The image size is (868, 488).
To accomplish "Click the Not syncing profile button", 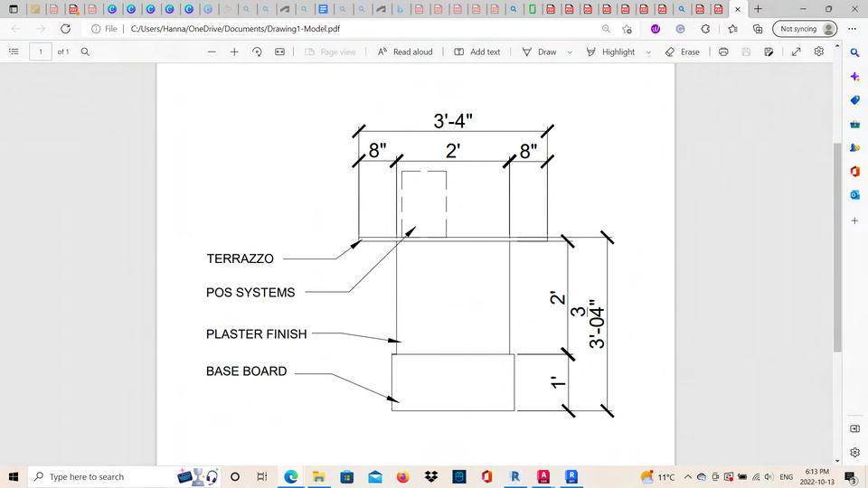I will pyautogui.click(x=805, y=29).
